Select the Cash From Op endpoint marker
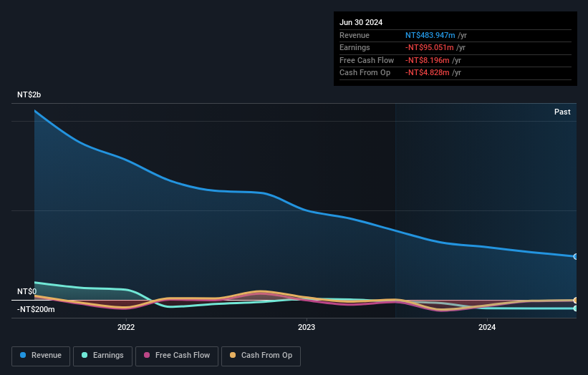The height and width of the screenshot is (375, 588). [576, 301]
